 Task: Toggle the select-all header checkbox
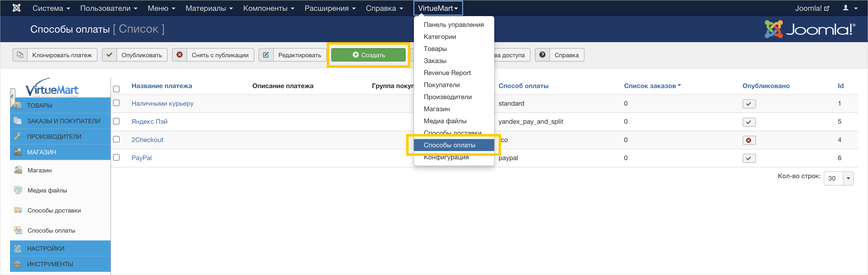[117, 89]
